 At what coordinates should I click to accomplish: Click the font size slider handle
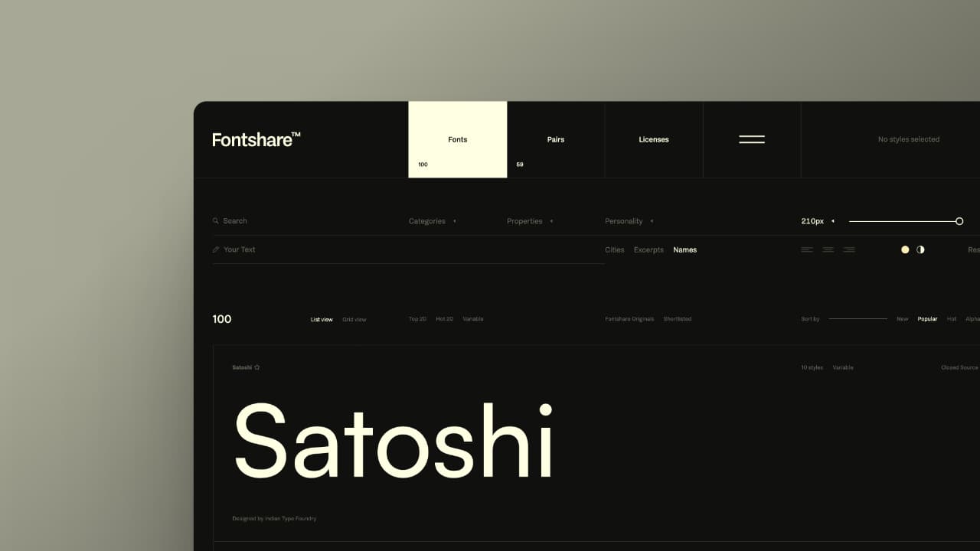pos(959,221)
